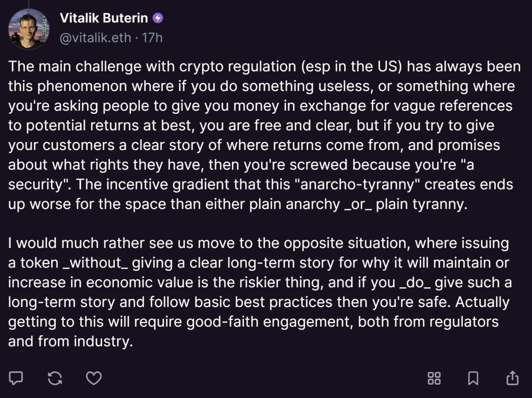Click the first paragraph about crypto regulation
The width and height of the screenshot is (532, 398).
(x=264, y=135)
